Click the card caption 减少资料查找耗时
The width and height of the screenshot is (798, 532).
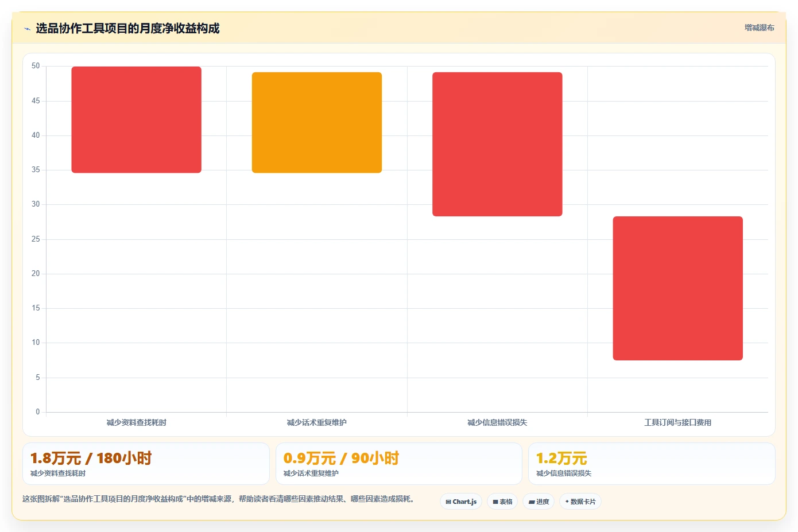pos(58,473)
